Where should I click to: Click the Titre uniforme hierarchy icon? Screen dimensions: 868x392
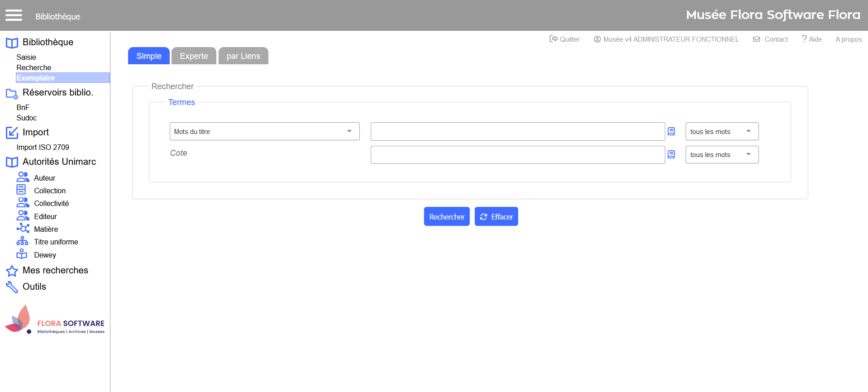pos(22,241)
